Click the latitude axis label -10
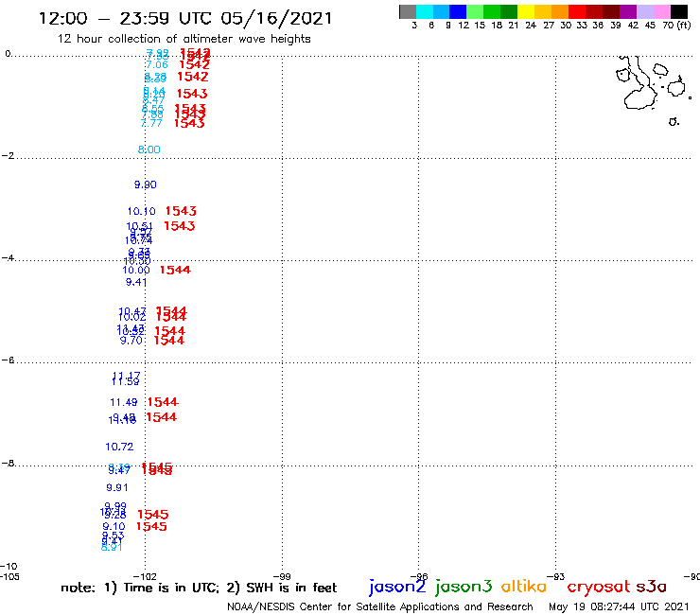 tap(9, 567)
